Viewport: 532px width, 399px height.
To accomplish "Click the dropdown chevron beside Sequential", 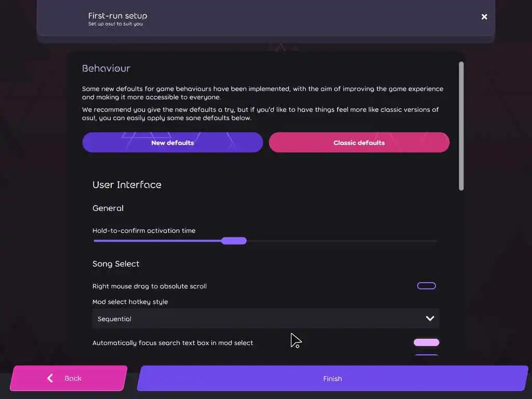I will click(430, 318).
